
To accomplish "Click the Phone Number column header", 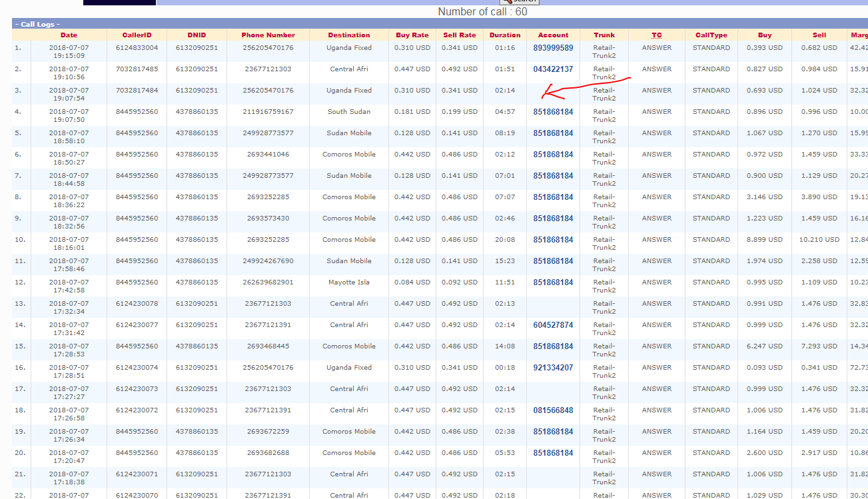I will [x=268, y=35].
